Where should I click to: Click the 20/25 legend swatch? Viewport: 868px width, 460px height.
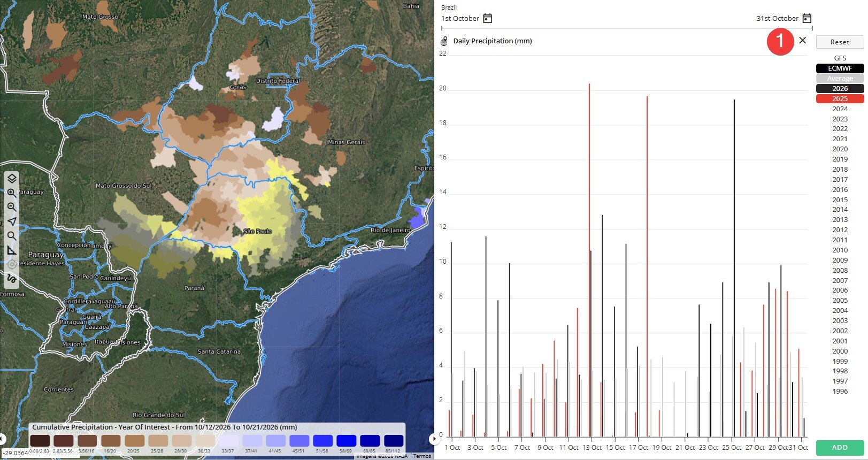(134, 441)
